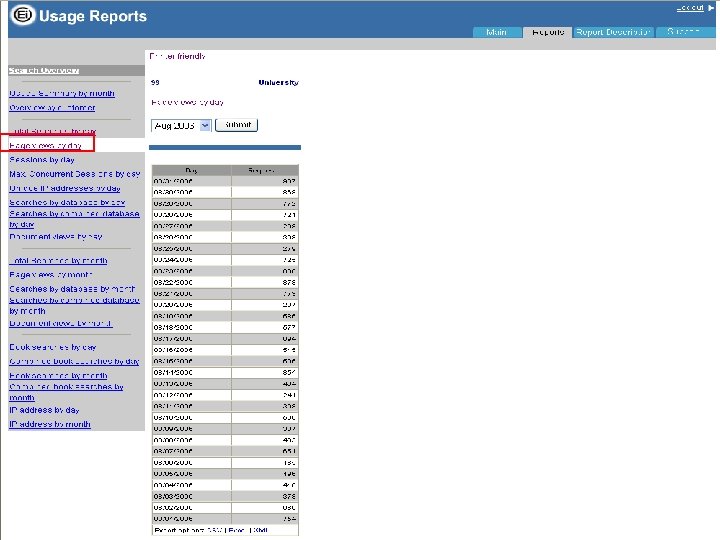The height and width of the screenshot is (540, 720).
Task: Open Total Searches by month report
Action: 58,260
